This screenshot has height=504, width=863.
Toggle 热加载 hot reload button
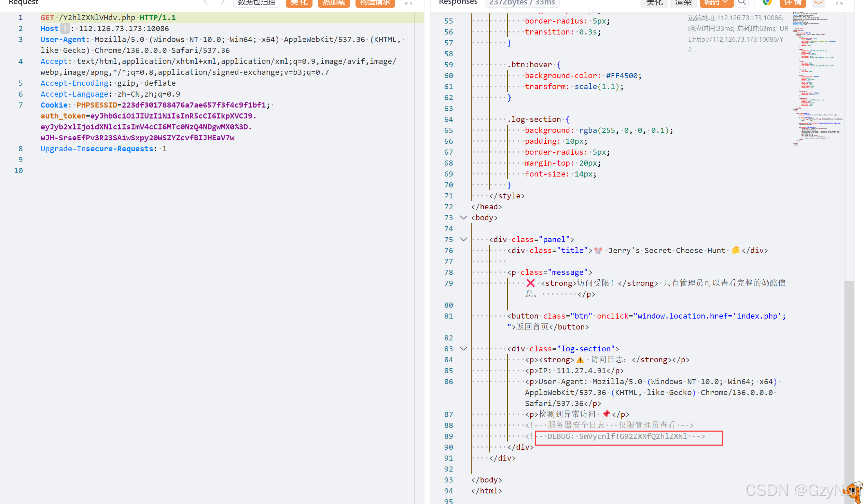334,3
